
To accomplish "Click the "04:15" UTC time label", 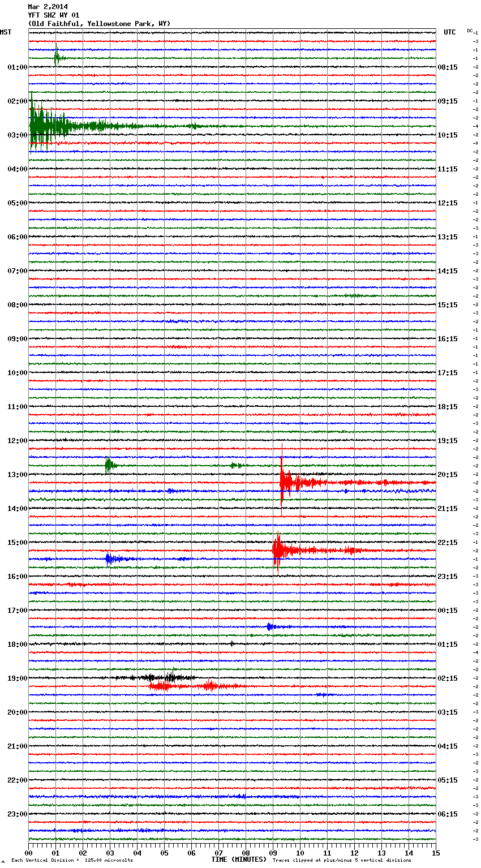I will tap(448, 746).
